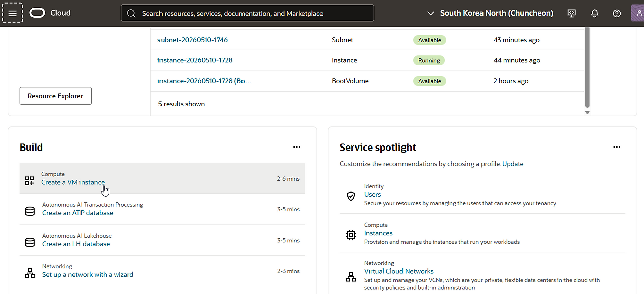Click the '2 hours ago' cell
644x294 pixels.
click(511, 81)
